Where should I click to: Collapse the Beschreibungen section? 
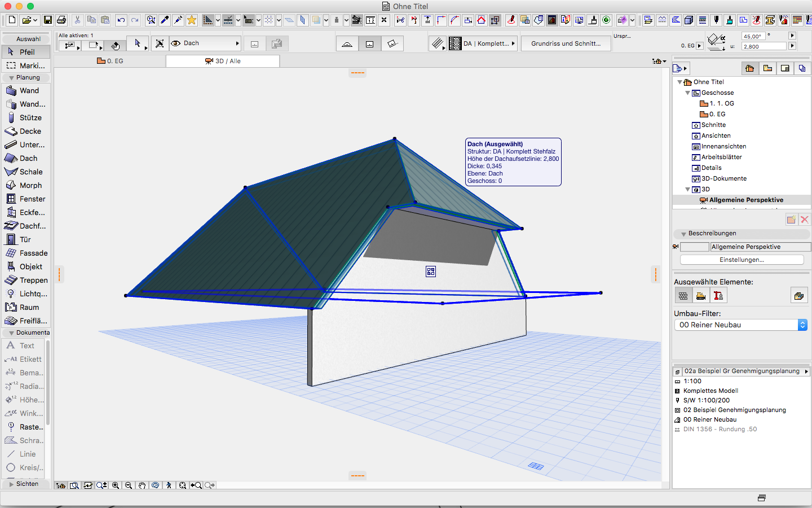click(x=683, y=234)
